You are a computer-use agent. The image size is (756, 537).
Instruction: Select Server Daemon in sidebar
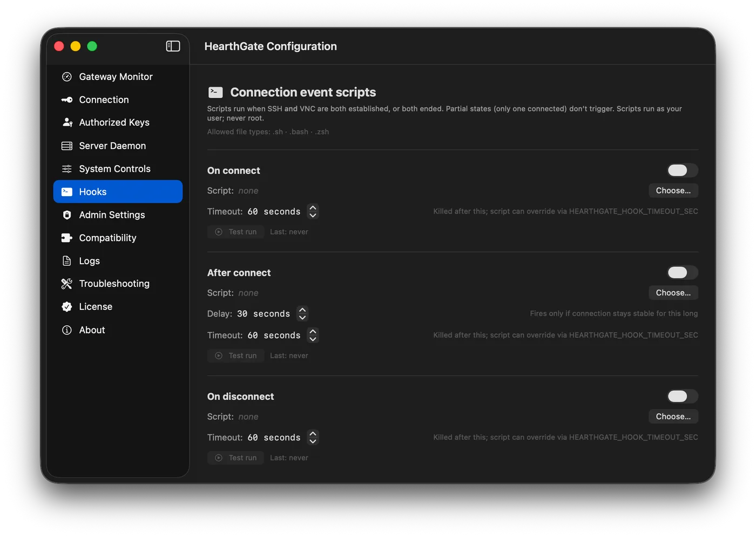pyautogui.click(x=118, y=146)
